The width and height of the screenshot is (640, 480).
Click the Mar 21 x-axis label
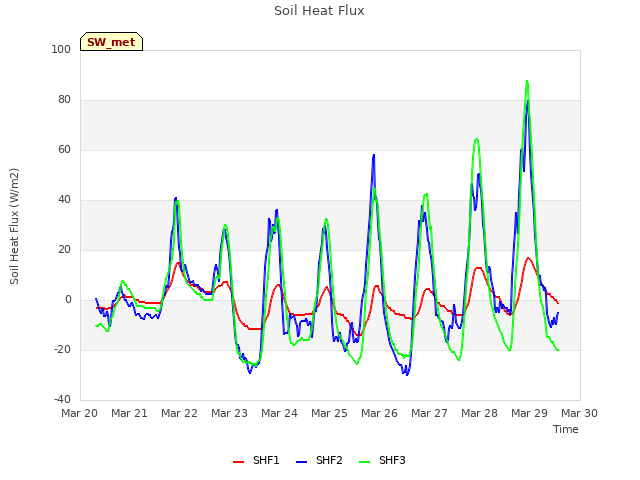point(129,413)
